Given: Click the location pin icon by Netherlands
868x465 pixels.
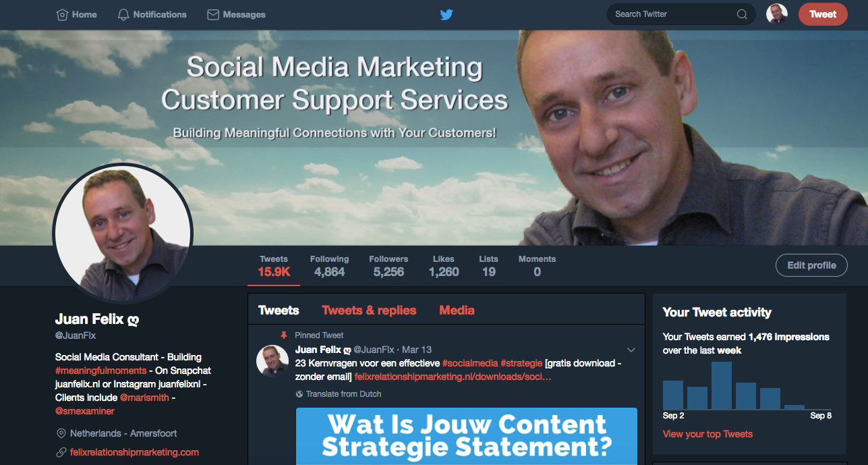Looking at the screenshot, I should coord(61,433).
